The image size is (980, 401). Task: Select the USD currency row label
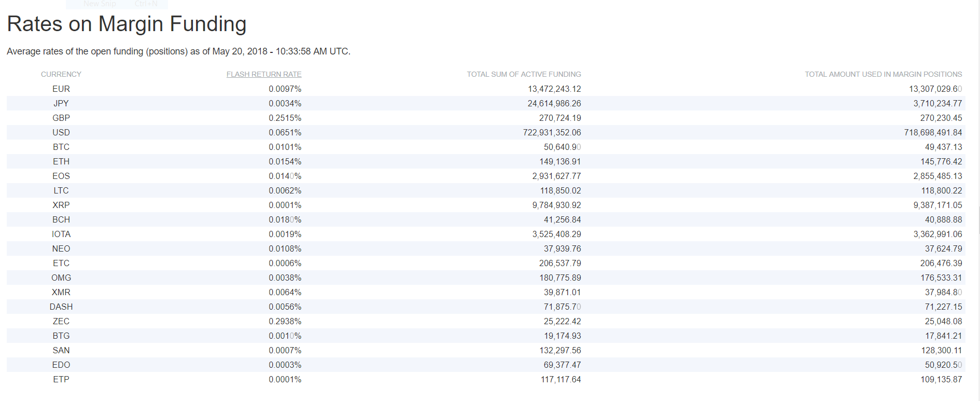click(61, 132)
